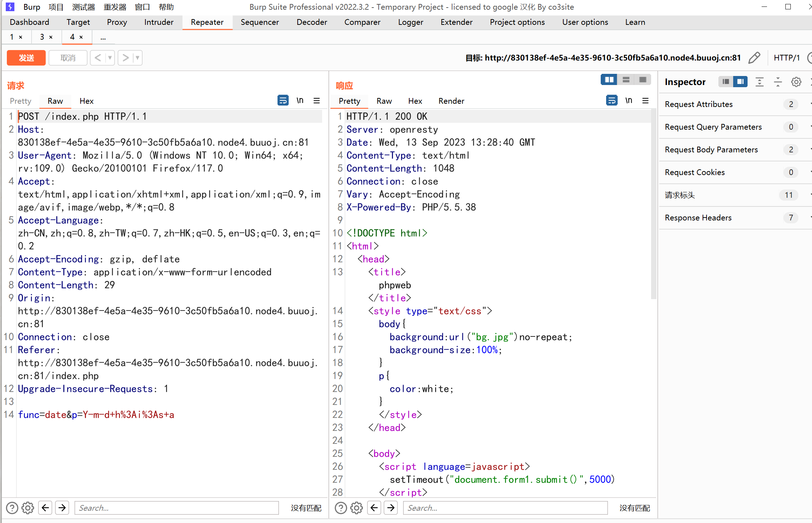Viewport: 812px width, 523px height.
Task: Toggle non-printable characters in the response panel
Action: click(629, 100)
